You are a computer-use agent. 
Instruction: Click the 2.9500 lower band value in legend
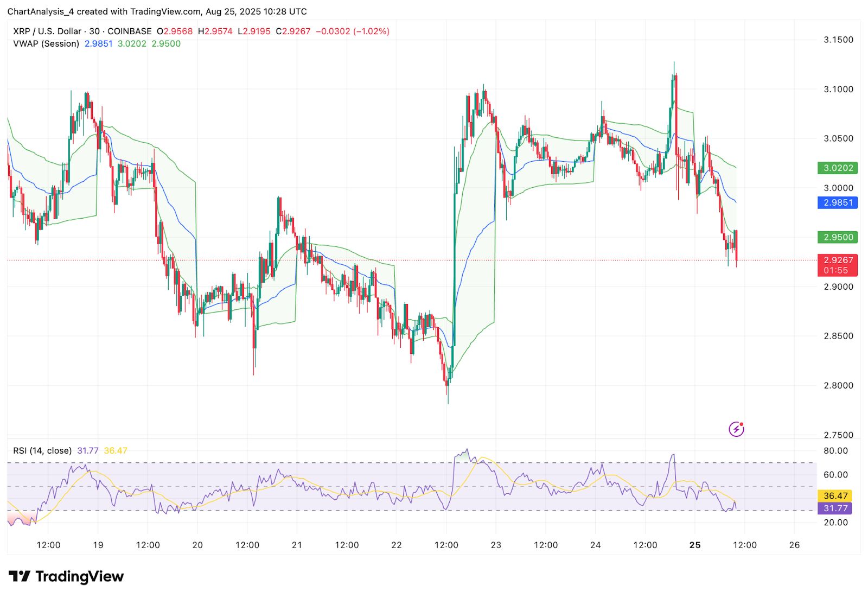[166, 43]
